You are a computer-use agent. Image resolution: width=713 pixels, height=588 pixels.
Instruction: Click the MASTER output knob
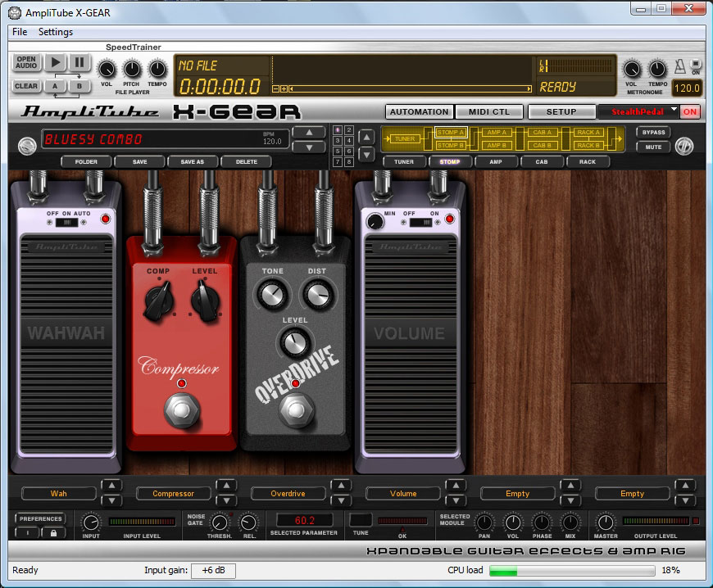click(606, 522)
